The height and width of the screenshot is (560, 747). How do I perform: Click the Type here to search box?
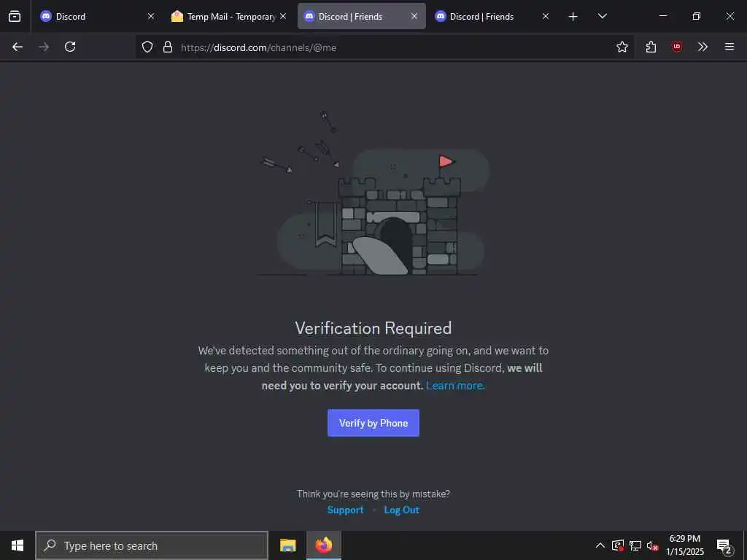[x=152, y=545]
